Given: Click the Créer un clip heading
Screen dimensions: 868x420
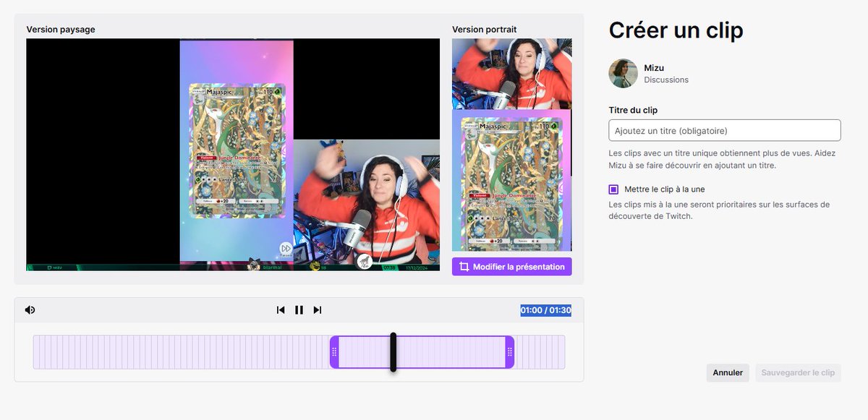Looking at the screenshot, I should tap(676, 30).
